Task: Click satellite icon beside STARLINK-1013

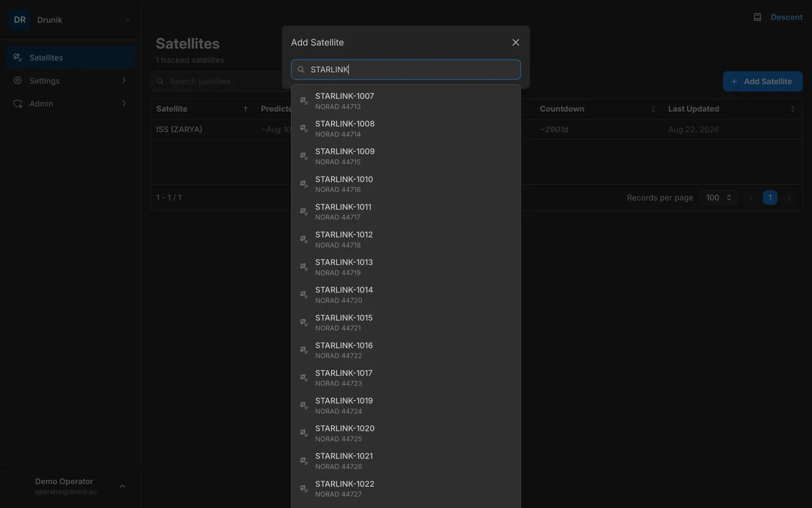Action: (304, 267)
